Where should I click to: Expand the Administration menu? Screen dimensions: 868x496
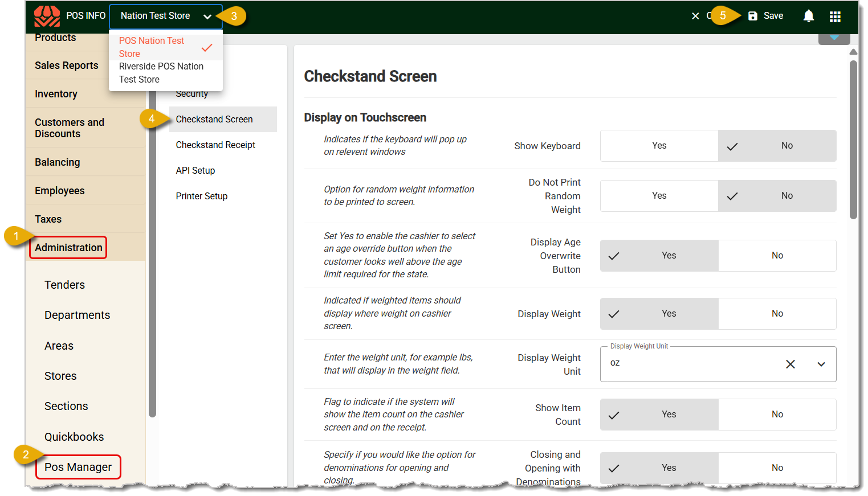68,248
